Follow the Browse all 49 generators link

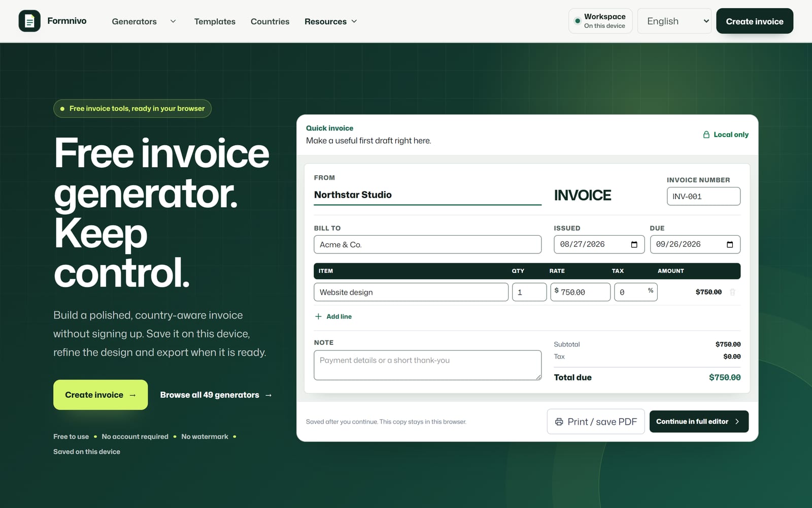[x=216, y=395]
